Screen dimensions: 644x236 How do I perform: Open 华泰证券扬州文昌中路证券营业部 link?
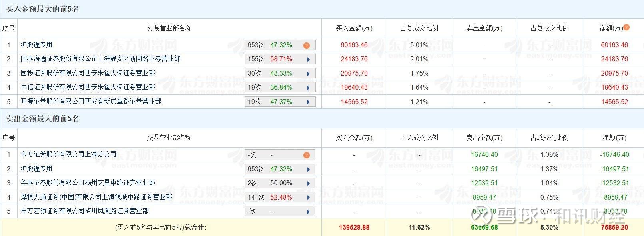click(x=88, y=183)
